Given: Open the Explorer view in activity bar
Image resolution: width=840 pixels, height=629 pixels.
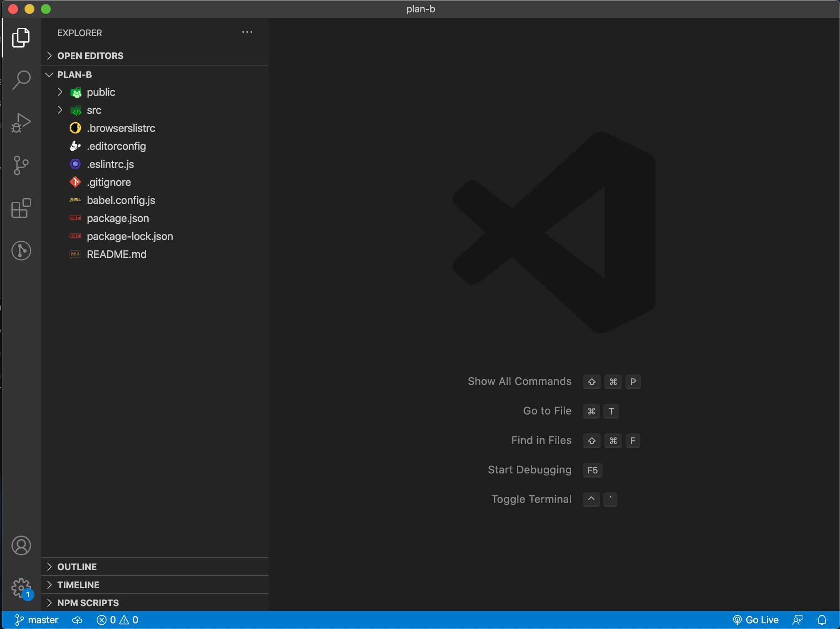Looking at the screenshot, I should click(21, 38).
